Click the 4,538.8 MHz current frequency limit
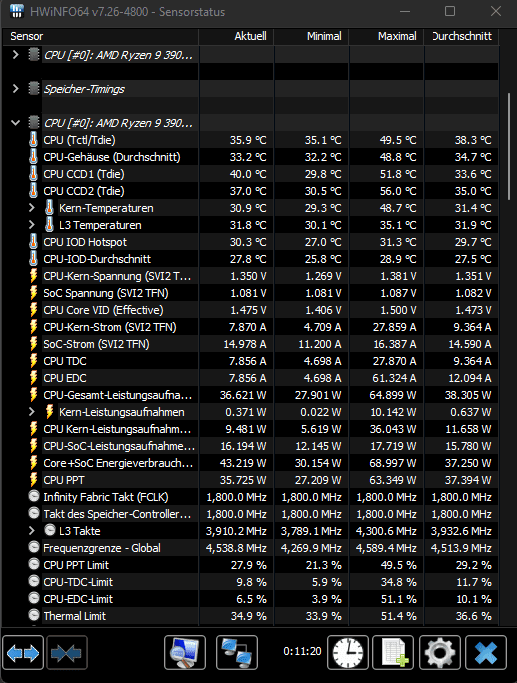517x683 pixels. [x=236, y=548]
